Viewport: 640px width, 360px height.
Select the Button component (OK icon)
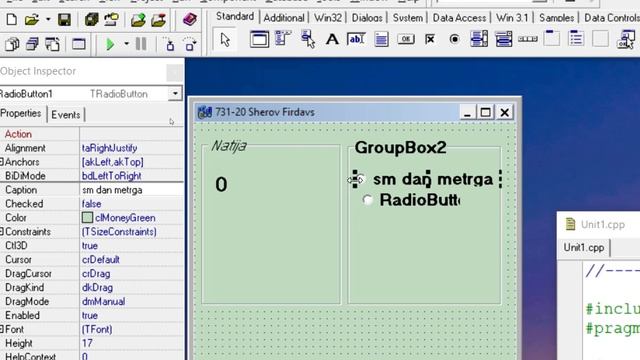coord(406,39)
